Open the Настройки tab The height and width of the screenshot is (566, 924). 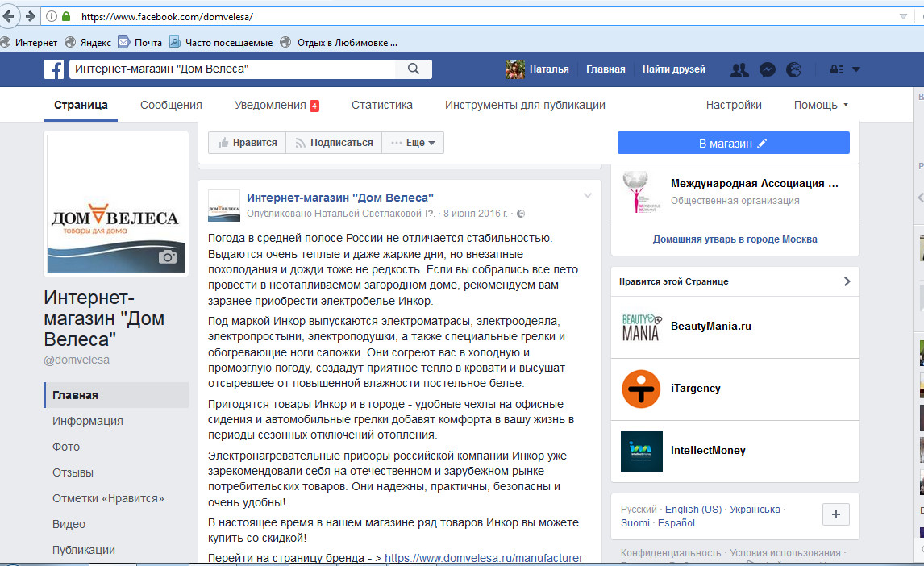(734, 105)
